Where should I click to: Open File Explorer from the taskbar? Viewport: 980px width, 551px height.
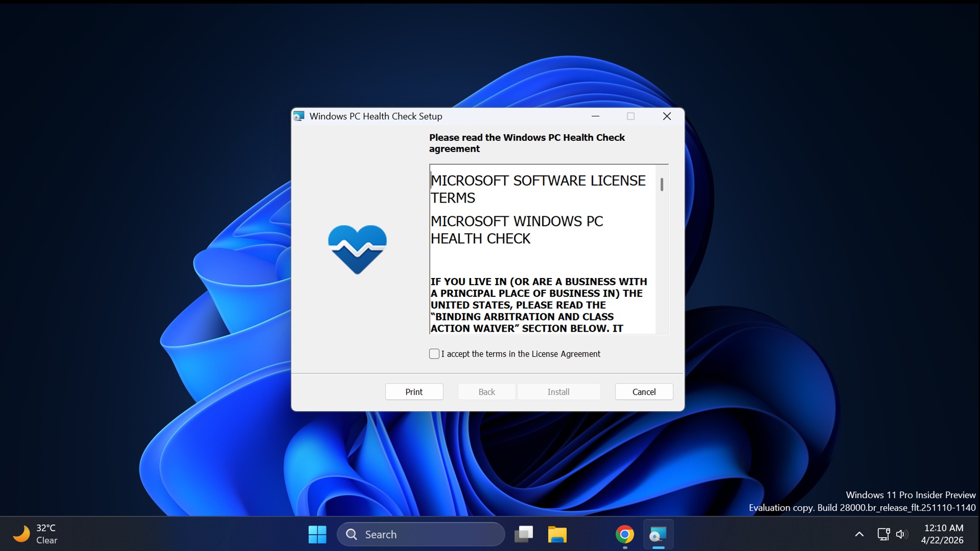[557, 534]
